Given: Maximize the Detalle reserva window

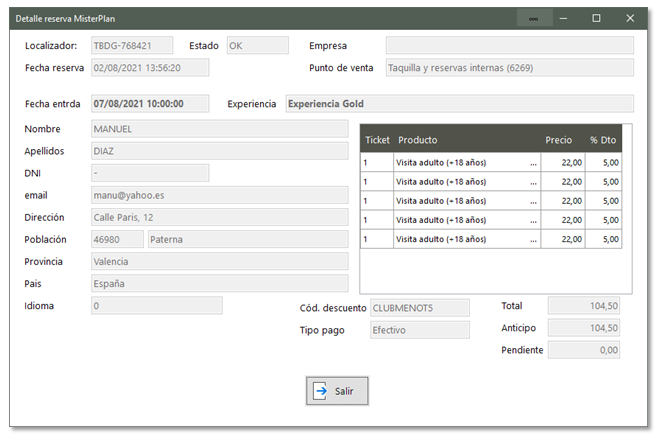Looking at the screenshot, I should 596,19.
